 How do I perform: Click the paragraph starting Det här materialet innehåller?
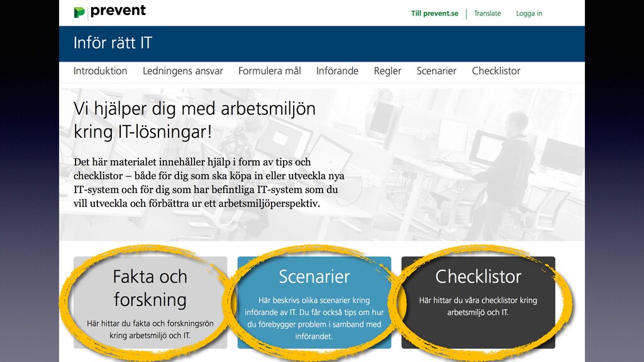[x=209, y=183]
